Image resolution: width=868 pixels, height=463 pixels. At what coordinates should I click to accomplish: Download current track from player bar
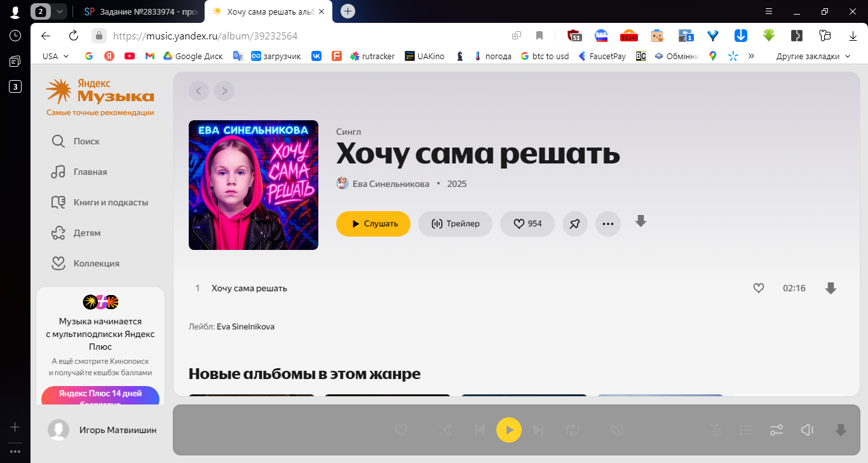point(841,430)
